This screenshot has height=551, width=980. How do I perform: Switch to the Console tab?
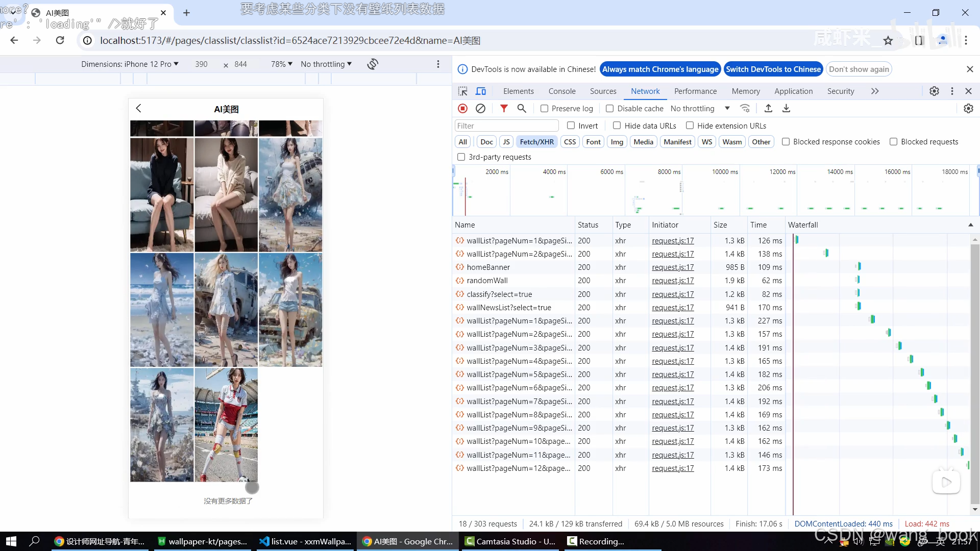coord(561,91)
